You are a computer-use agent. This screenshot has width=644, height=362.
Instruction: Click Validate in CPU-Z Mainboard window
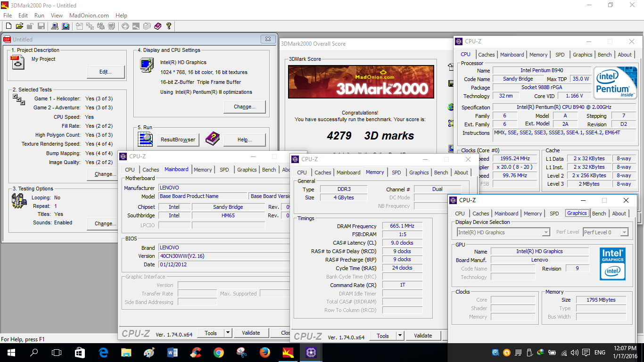click(251, 333)
